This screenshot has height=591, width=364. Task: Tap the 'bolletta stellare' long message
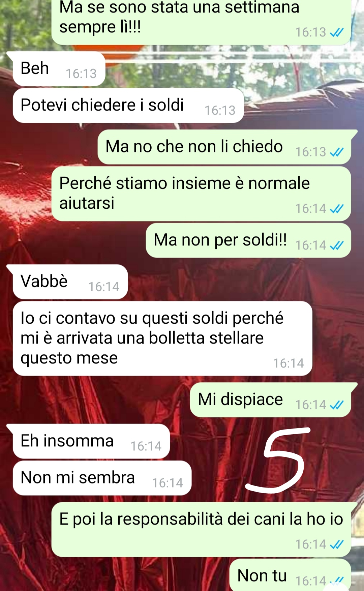162,338
